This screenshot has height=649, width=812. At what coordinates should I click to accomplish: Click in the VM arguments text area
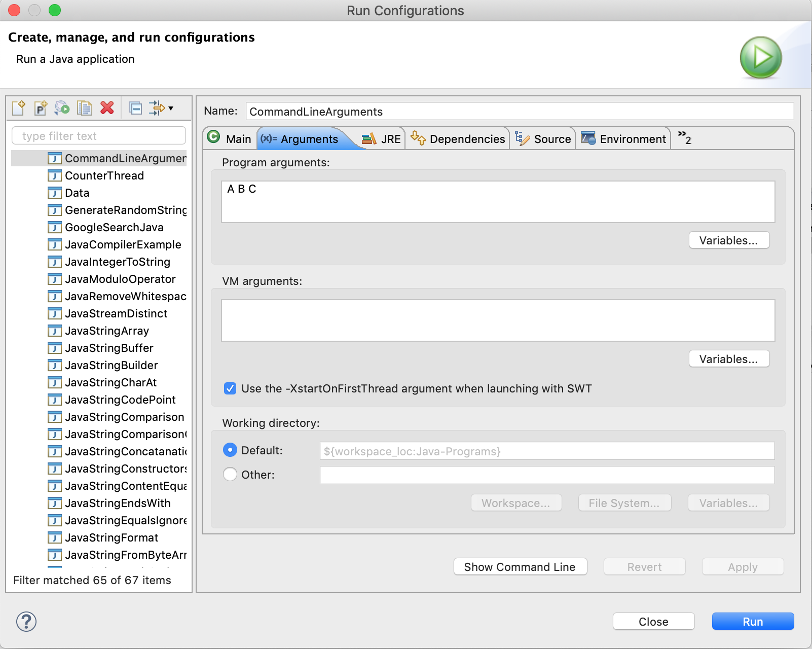[x=498, y=320]
